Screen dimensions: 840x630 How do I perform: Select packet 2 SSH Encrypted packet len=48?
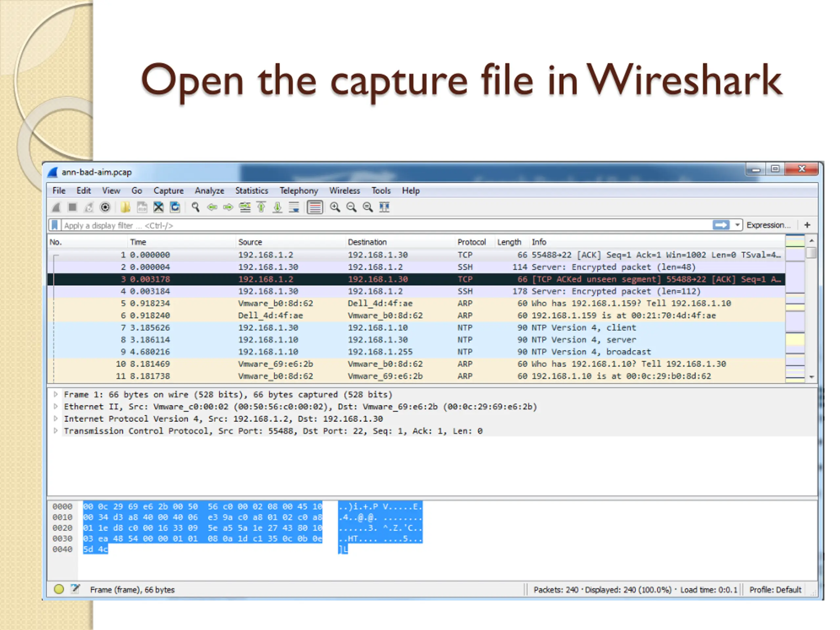pos(416,267)
